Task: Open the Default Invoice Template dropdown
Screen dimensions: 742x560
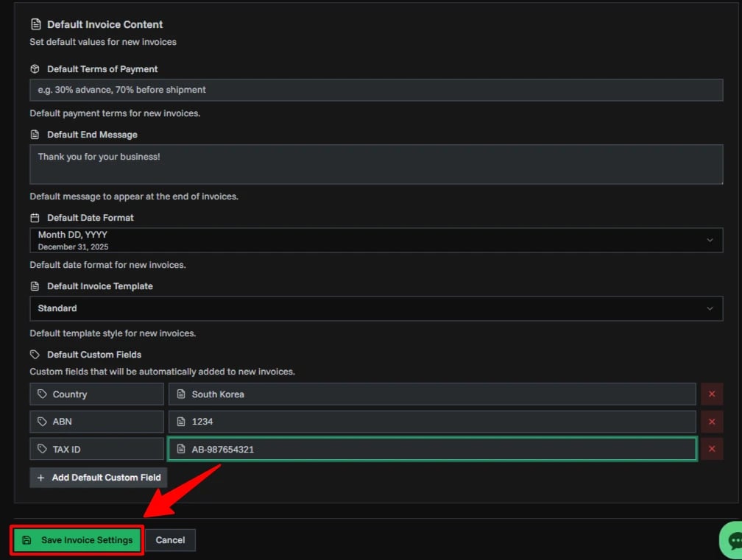Action: pos(710,308)
